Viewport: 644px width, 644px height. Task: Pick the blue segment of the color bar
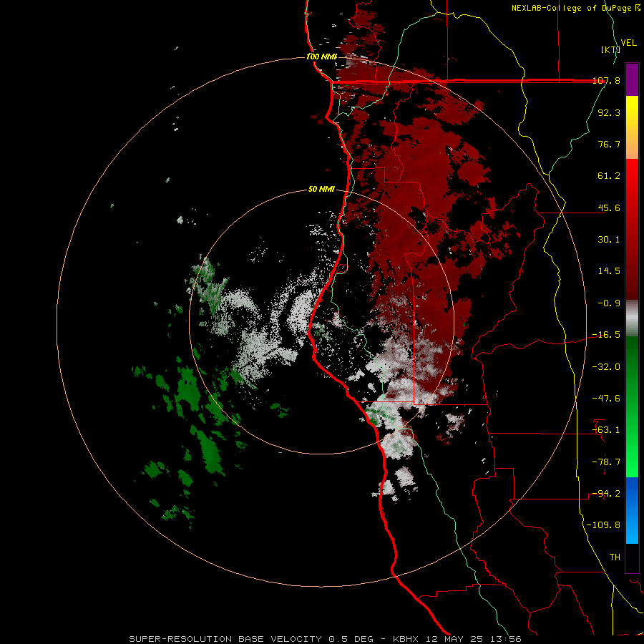[x=632, y=510]
